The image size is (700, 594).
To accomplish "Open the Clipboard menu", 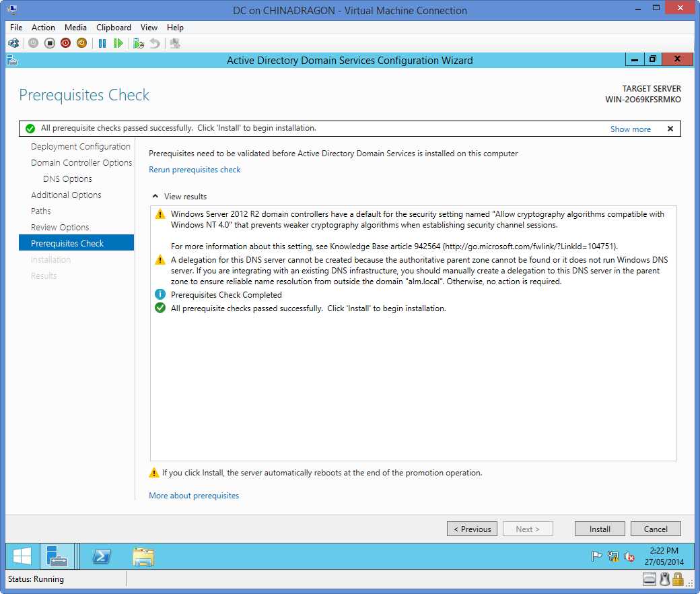I will [x=114, y=27].
